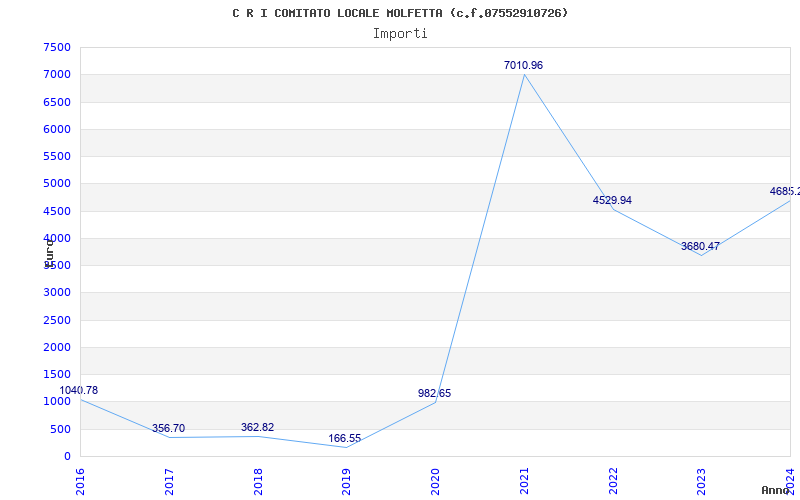This screenshot has width=800, height=500.
Task: Select data label 7010.96
Action: [x=523, y=65]
